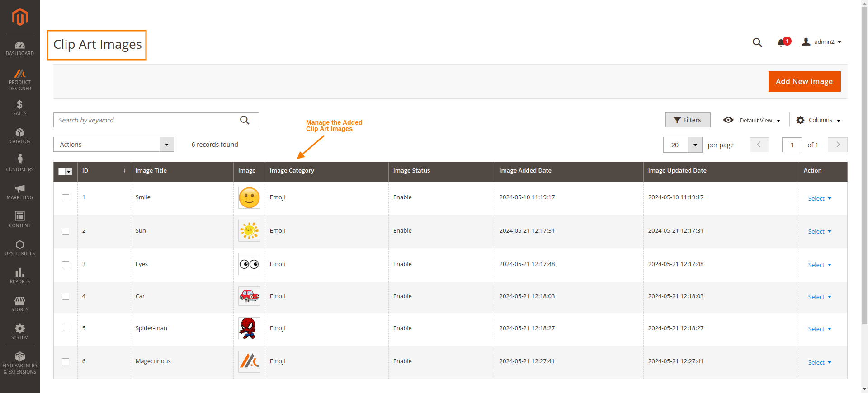Open the Customers sidebar menu
Screen dimensions: 868x393
click(20, 164)
